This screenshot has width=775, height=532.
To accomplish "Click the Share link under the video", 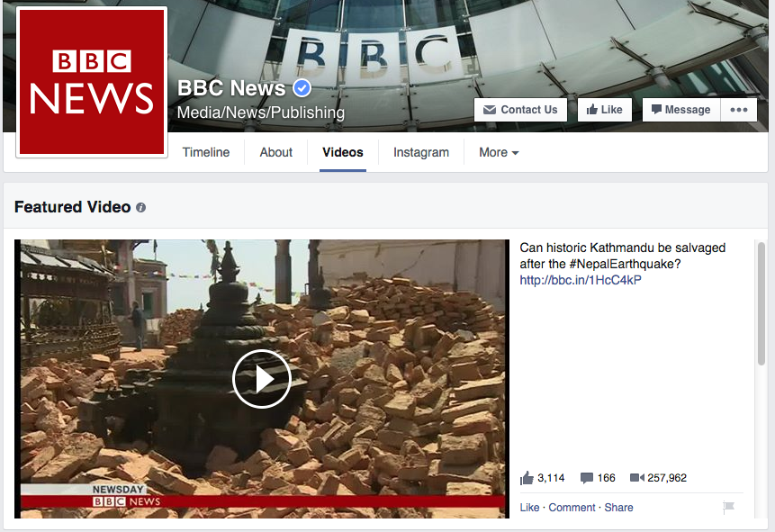I will [618, 508].
